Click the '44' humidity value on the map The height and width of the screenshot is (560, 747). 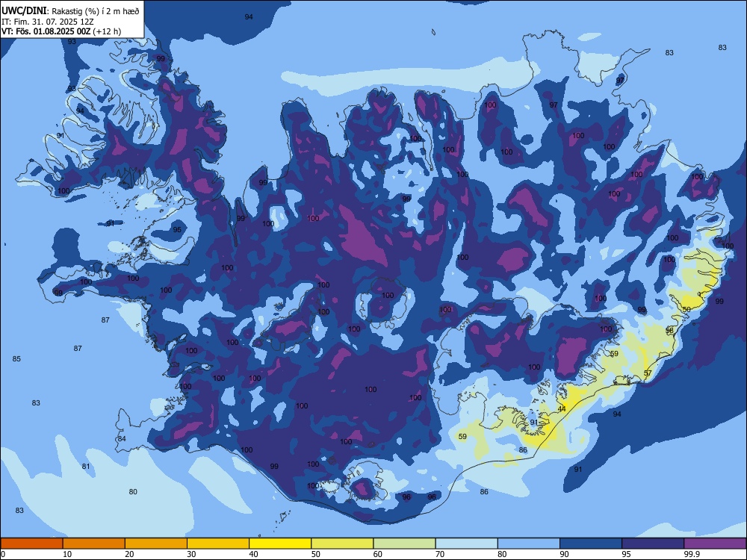[562, 409]
